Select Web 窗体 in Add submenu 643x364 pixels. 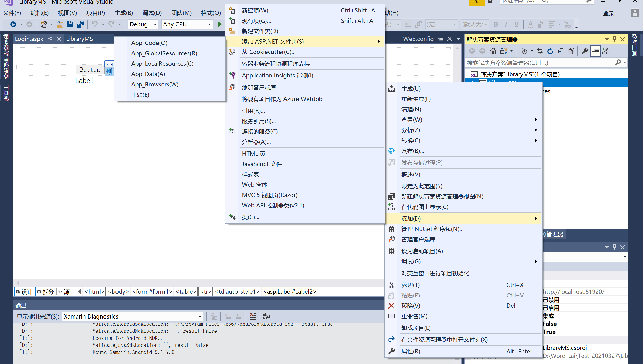pos(305,185)
